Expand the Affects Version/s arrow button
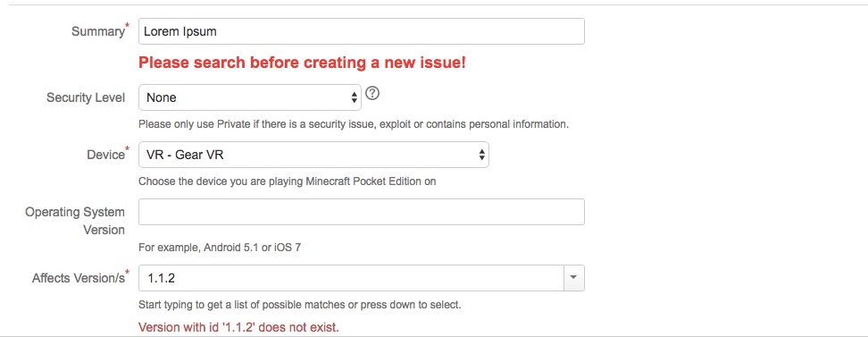Screen dimensions: 868x337 574,278
